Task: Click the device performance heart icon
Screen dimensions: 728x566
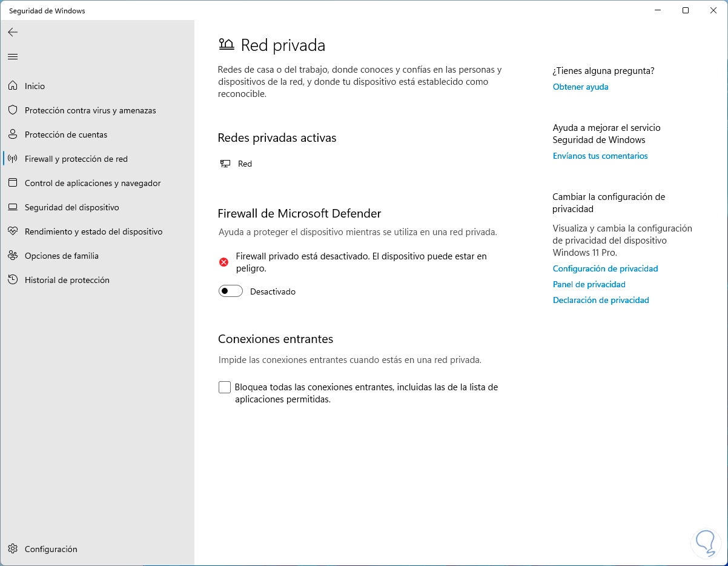Action: point(13,231)
